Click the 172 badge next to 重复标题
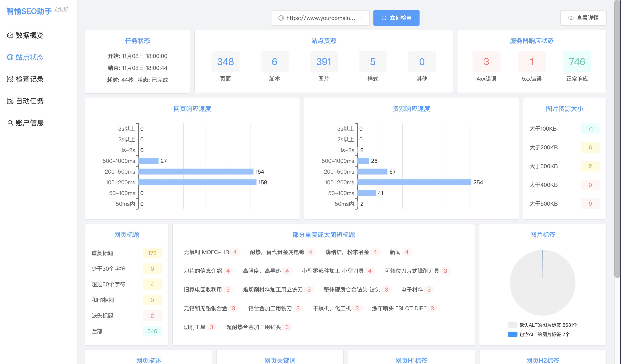Viewport: 621px width, 364px height. [152, 253]
